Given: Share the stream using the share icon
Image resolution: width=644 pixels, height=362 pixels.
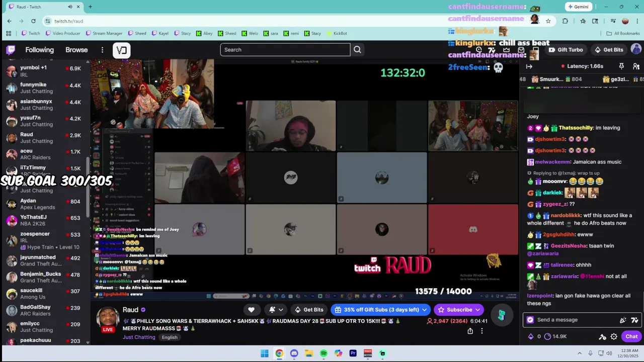Looking at the screenshot, I should tap(470, 331).
